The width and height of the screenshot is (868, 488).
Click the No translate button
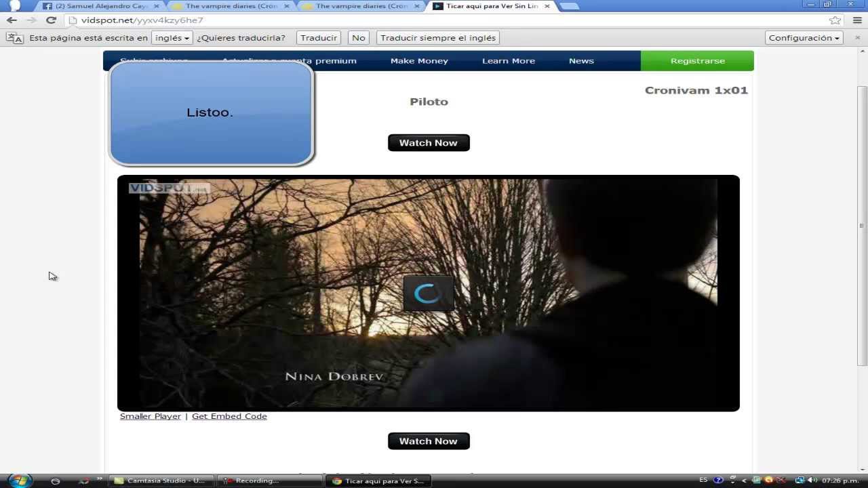[x=359, y=38]
